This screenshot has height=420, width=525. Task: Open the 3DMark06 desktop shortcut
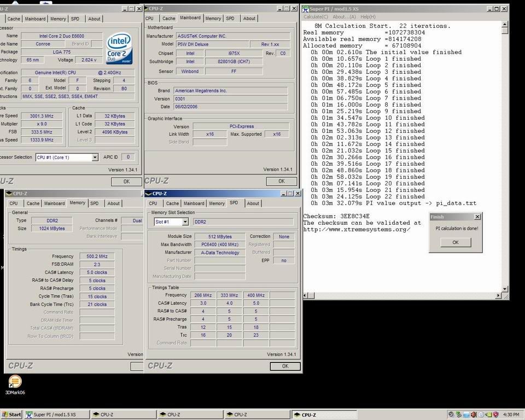15,382
